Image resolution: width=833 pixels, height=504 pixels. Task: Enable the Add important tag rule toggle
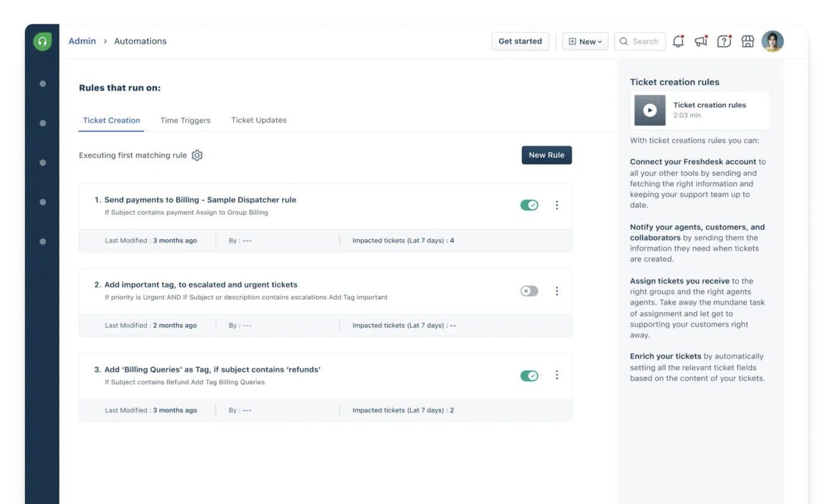(x=528, y=291)
